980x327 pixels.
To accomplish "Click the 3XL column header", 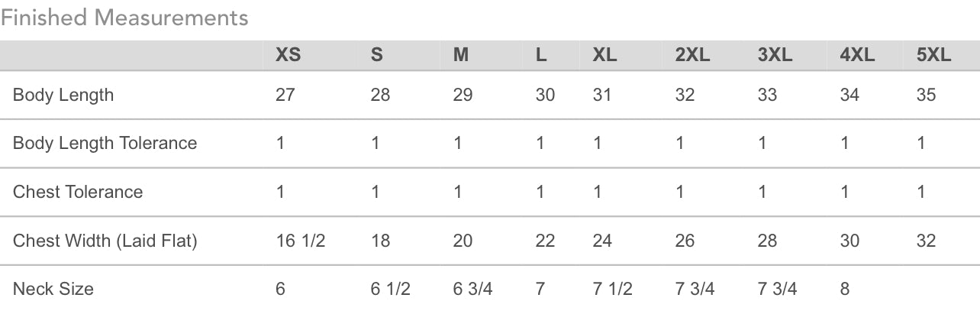I will pyautogui.click(x=775, y=55).
